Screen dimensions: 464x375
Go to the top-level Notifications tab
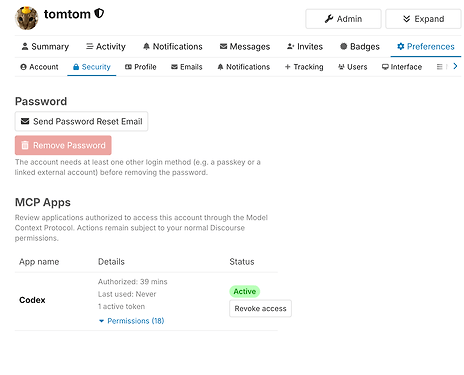(x=173, y=47)
